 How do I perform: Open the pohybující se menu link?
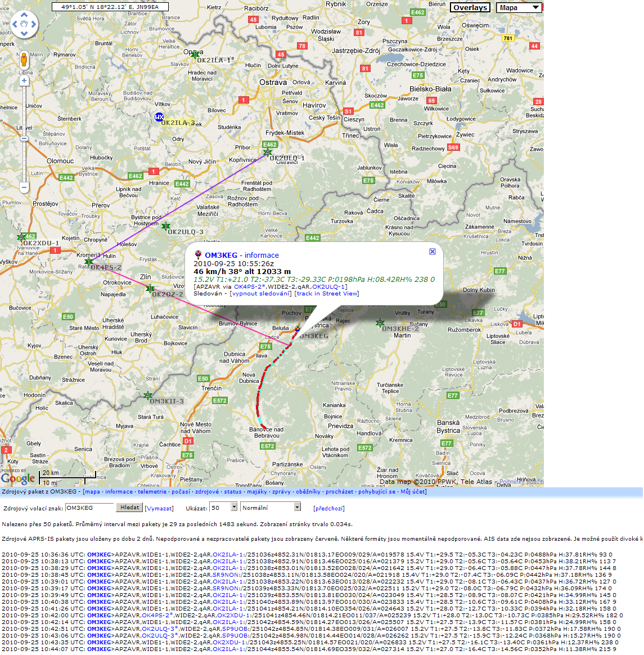(377, 492)
